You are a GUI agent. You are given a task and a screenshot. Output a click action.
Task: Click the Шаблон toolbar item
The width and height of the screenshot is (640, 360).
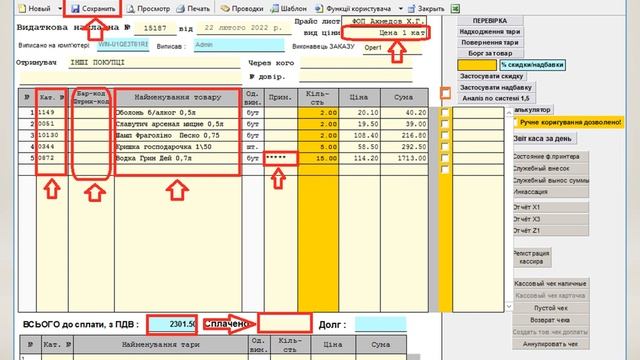(289, 9)
